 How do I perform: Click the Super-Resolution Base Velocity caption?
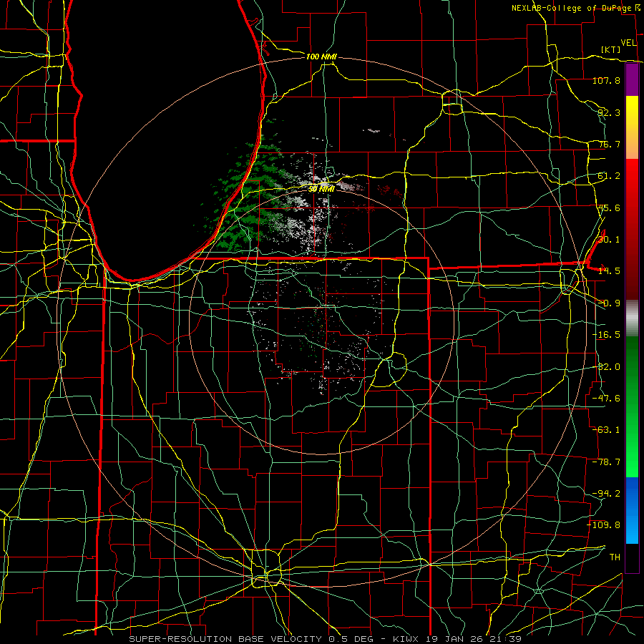click(x=326, y=639)
